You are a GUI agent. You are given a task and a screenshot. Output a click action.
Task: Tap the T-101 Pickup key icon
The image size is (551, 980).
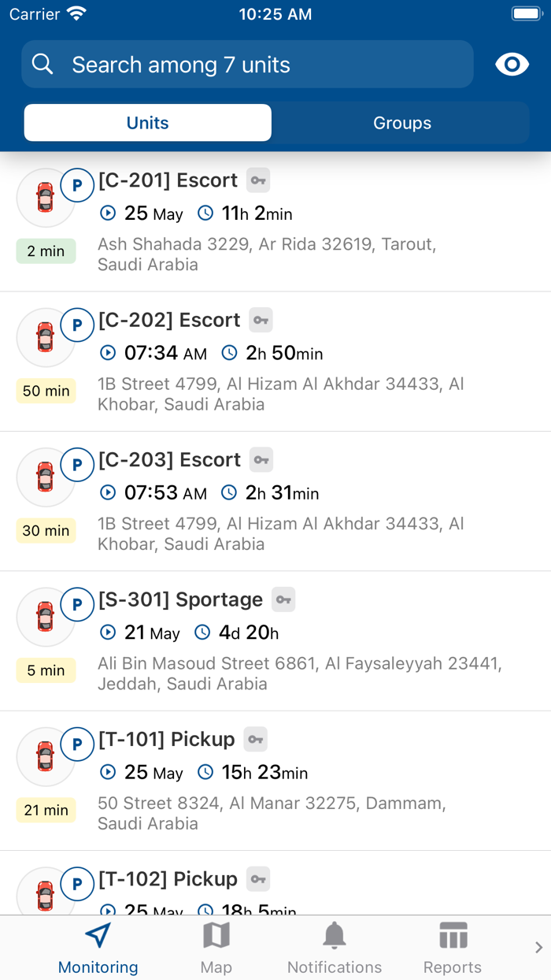click(x=255, y=739)
